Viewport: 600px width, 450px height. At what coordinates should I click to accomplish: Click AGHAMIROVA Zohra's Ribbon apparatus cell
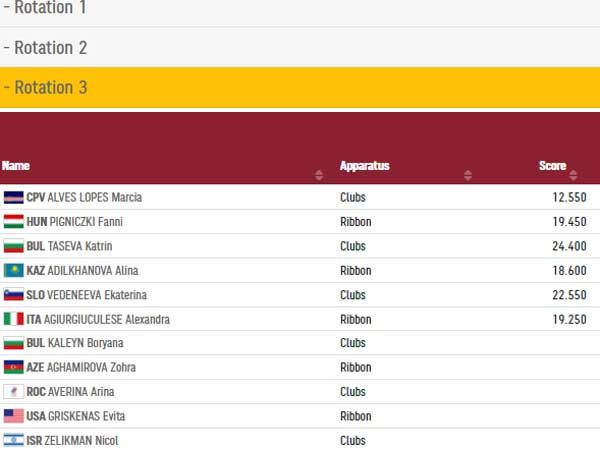[356, 368]
